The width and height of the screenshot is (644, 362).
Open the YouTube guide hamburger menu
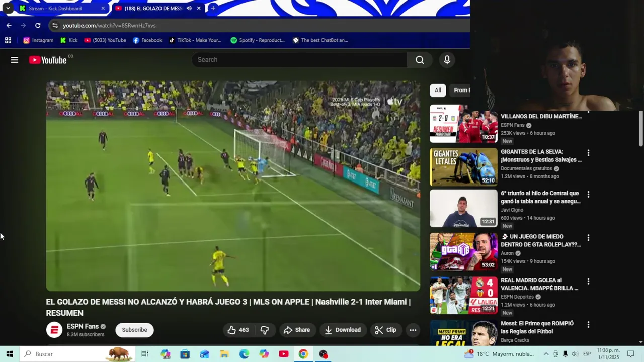tap(15, 60)
